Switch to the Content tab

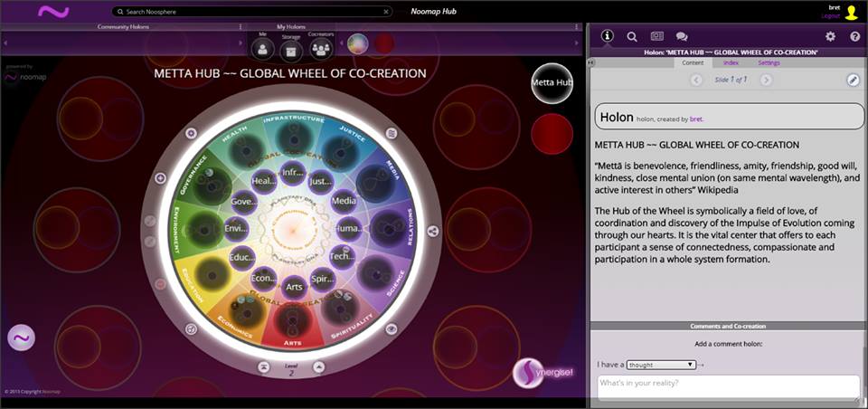[x=693, y=63]
